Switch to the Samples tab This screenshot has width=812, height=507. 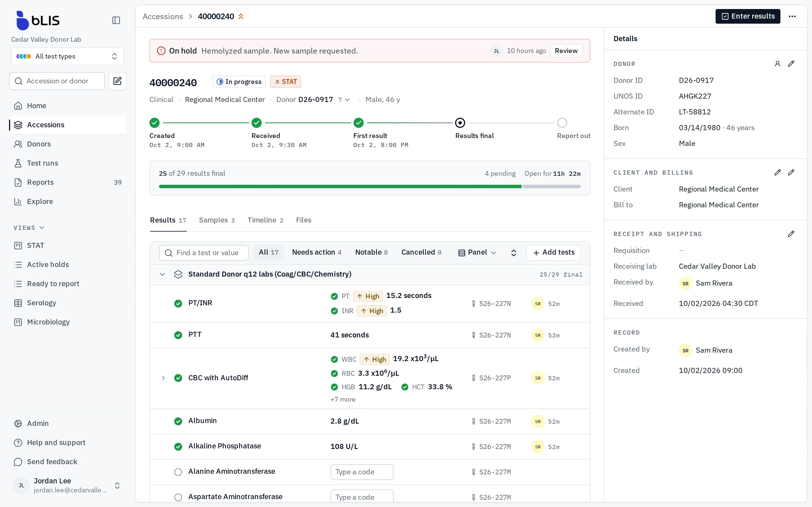(217, 220)
